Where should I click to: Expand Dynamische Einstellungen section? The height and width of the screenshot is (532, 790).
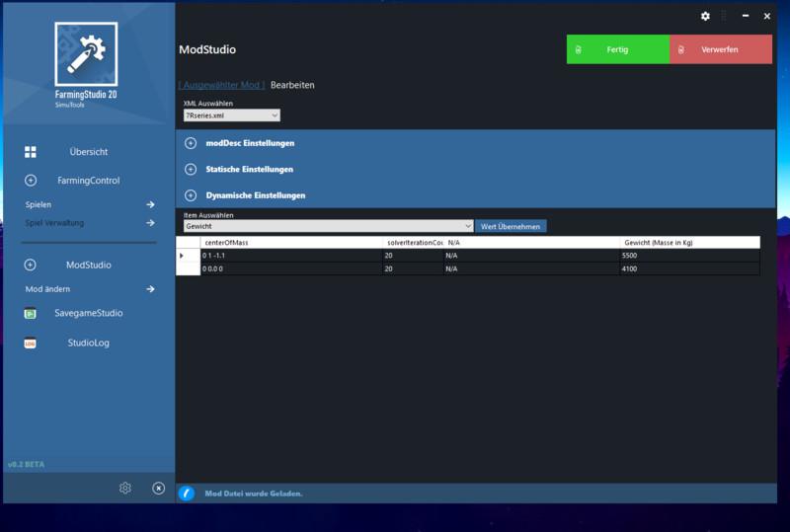pyautogui.click(x=191, y=195)
